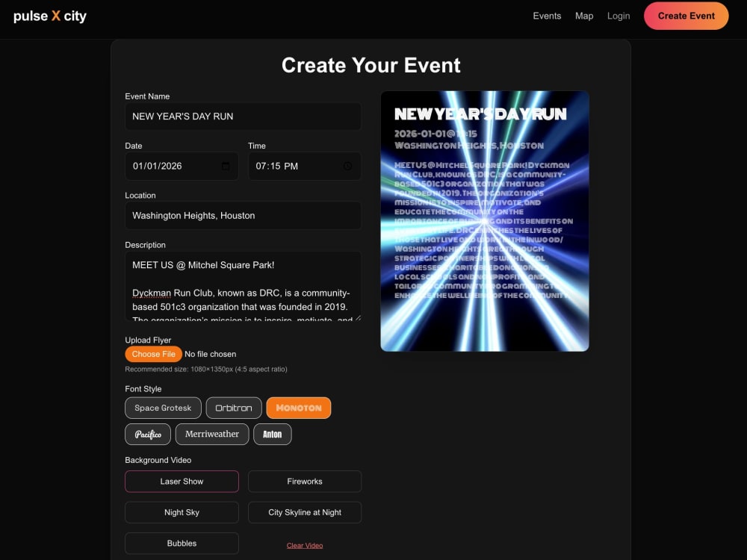Focus the Date field showing 01/01/2026

tap(182, 166)
